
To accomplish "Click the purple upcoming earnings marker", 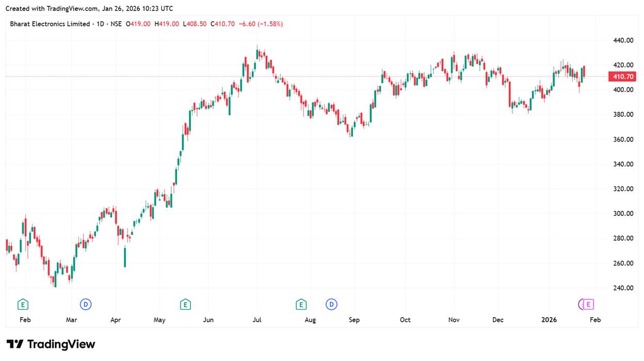I will [588, 305].
